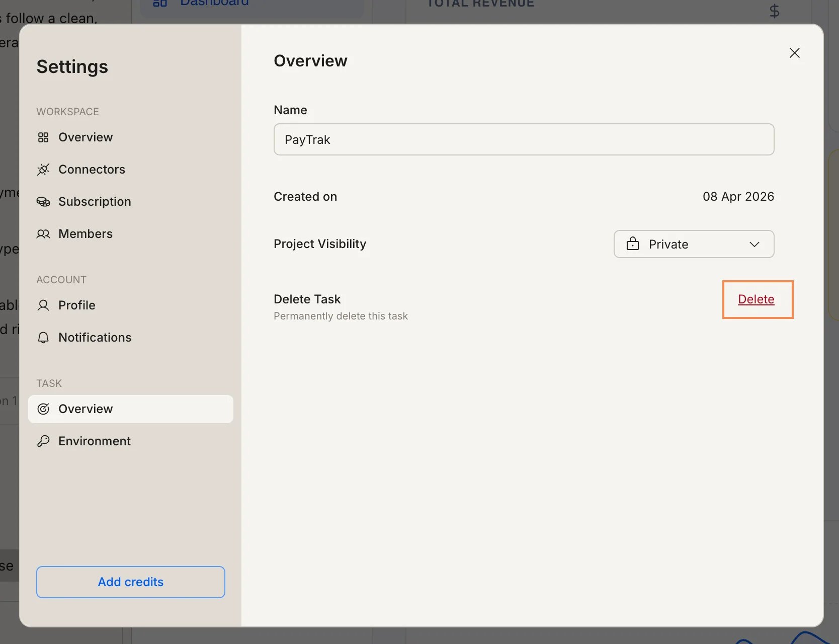Open Members settings page
Image resolution: width=839 pixels, height=644 pixels.
tap(131, 234)
